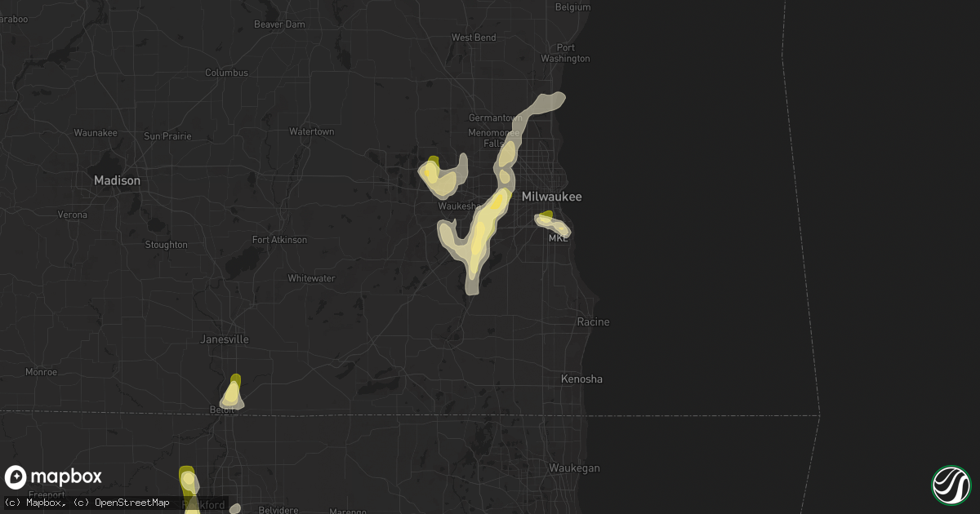Click the Waukegan city label
Image resolution: width=980 pixels, height=514 pixels.
(x=574, y=468)
